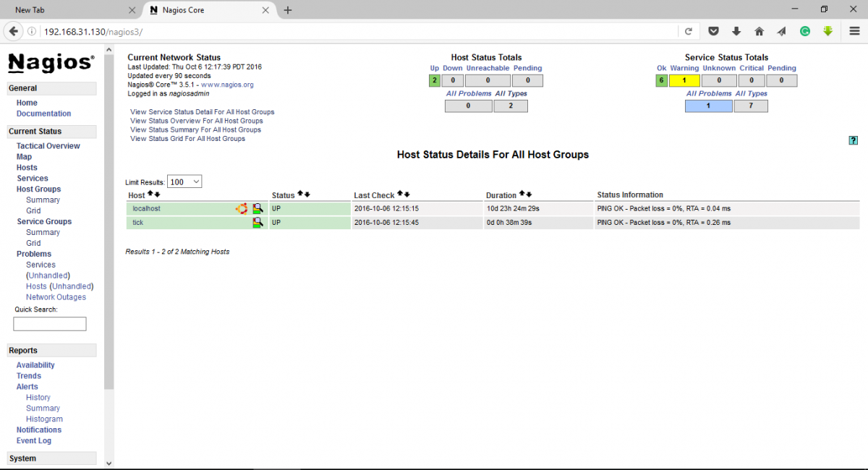Select the Nagios Core tab

click(208, 10)
